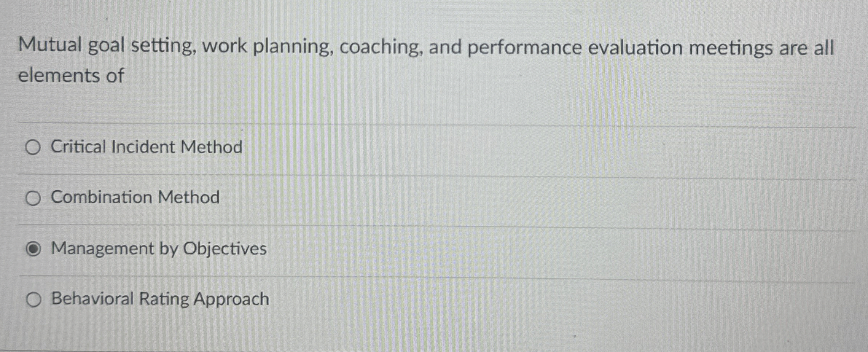Viewport: 868px width, 352px height.
Task: Click the label text Combination Method
Action: 135,198
